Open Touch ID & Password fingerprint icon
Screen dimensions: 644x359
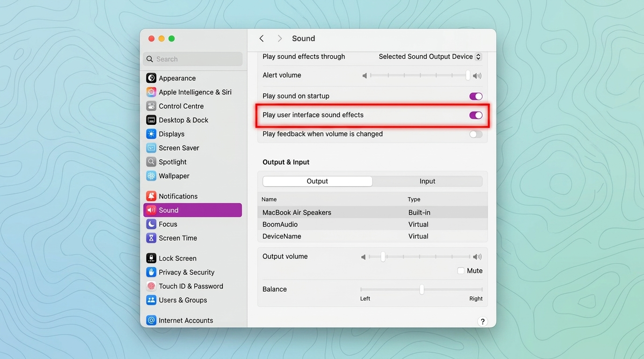151,286
